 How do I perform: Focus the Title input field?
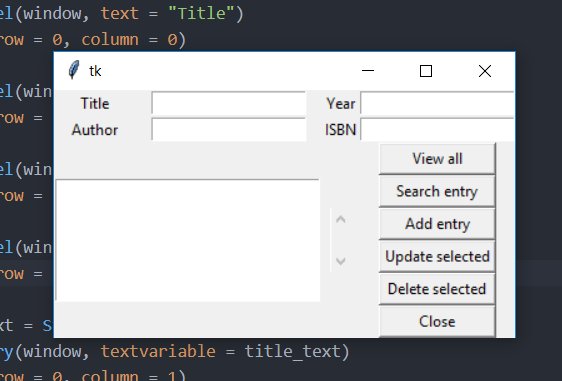(229, 103)
